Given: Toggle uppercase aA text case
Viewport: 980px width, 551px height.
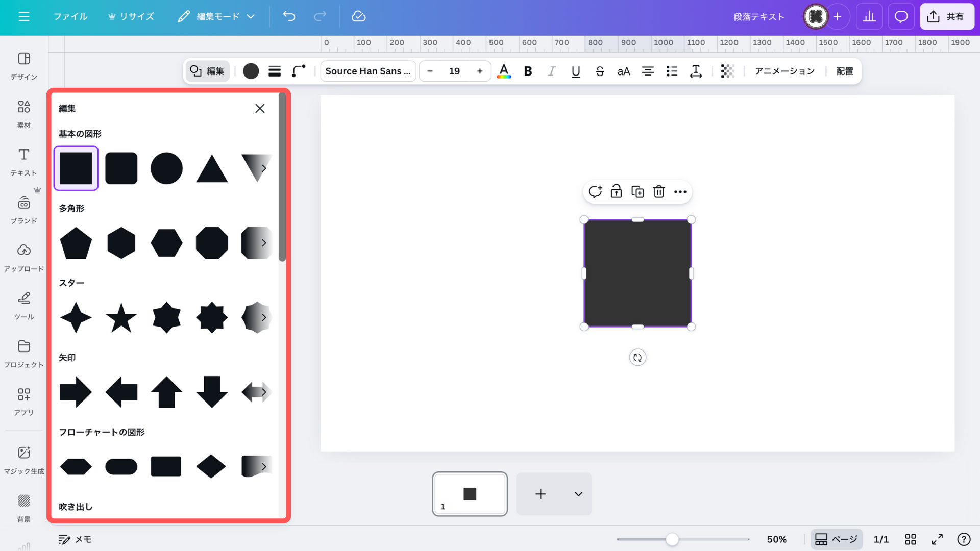Looking at the screenshot, I should tap(624, 71).
